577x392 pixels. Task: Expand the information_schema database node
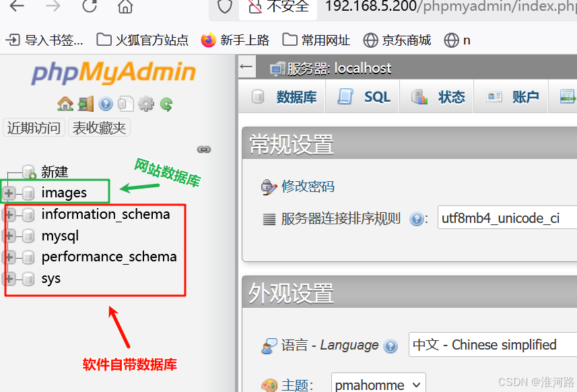click(9, 214)
